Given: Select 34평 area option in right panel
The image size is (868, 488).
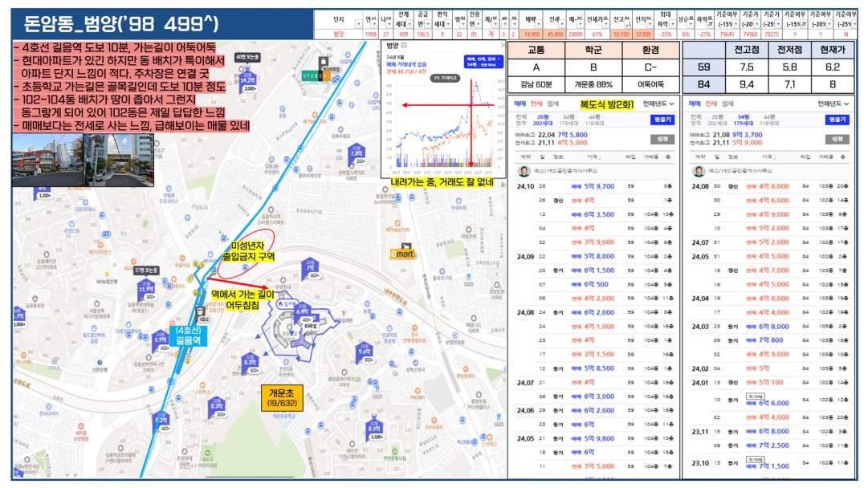Looking at the screenshot, I should coord(744,120).
